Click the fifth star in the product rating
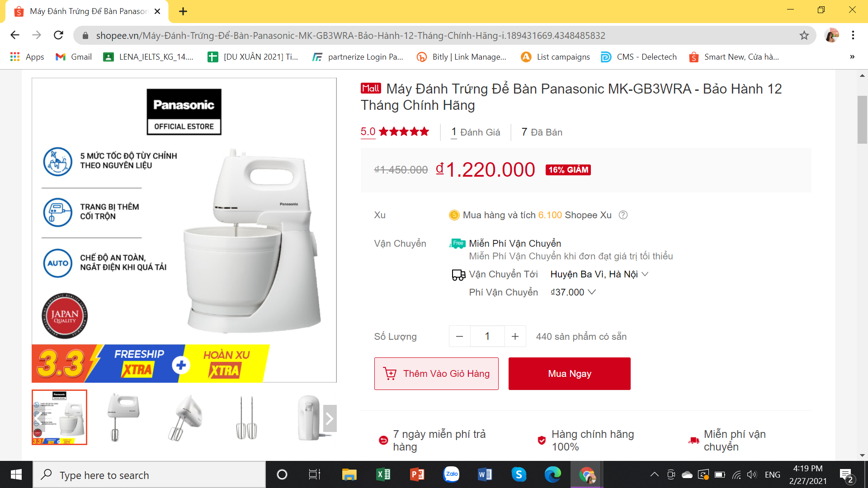The width and height of the screenshot is (868, 488). tap(424, 131)
